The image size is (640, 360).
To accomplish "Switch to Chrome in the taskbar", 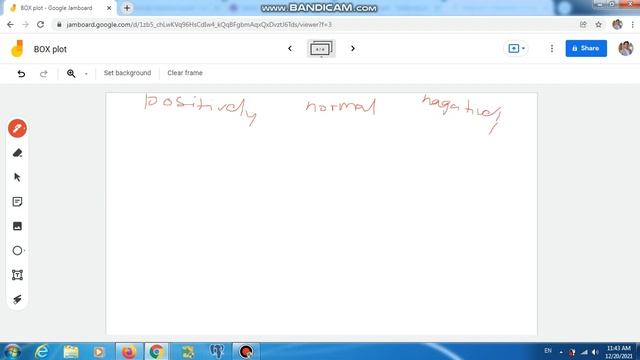I will [x=156, y=351].
